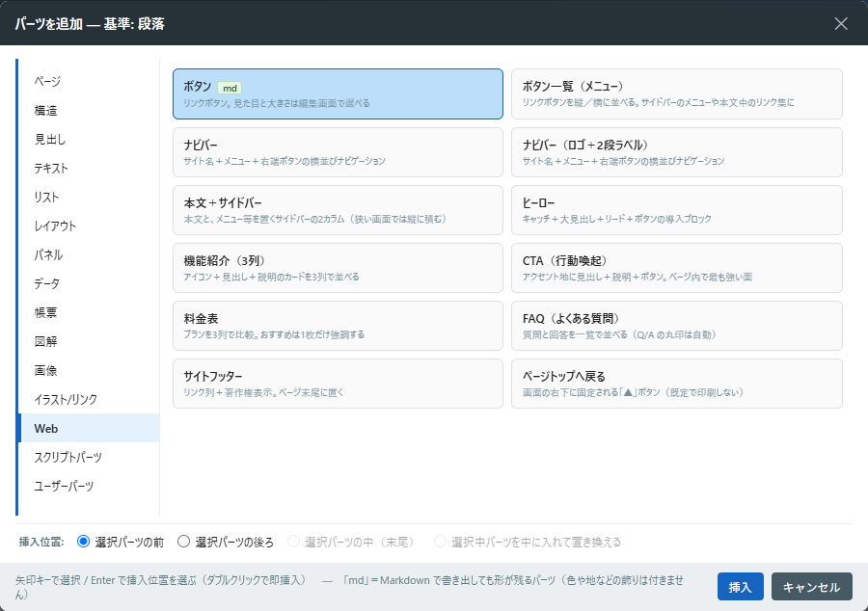Image resolution: width=868 pixels, height=611 pixels.
Task: Click description 質問と回答を一覧で並べる text
Action: [x=619, y=334]
